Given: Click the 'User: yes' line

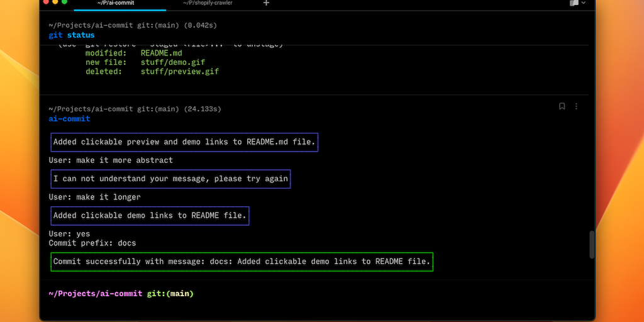Looking at the screenshot, I should tap(69, 234).
